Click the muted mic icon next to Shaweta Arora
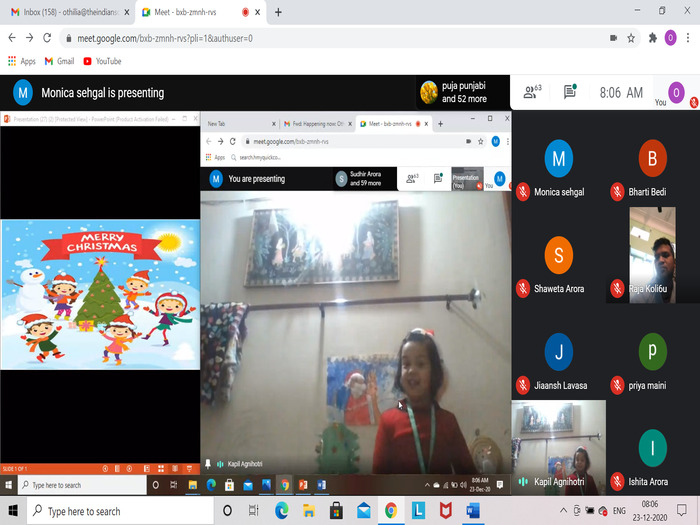The height and width of the screenshot is (525, 700). click(x=522, y=288)
